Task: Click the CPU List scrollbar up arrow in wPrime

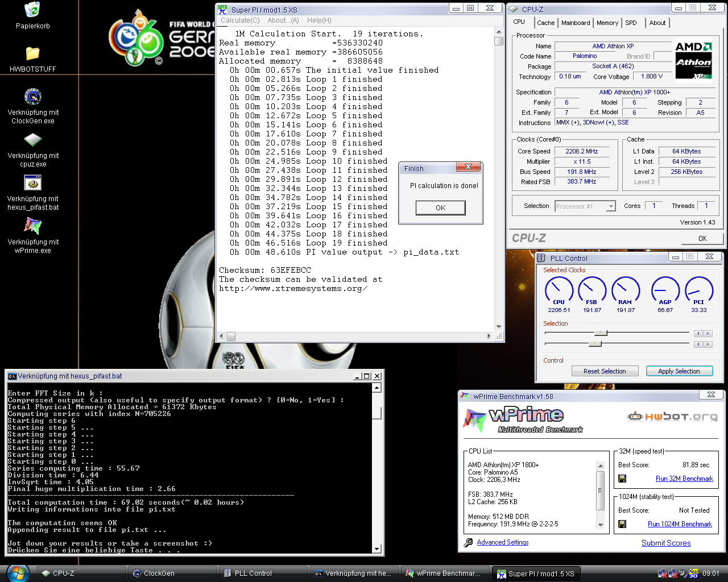Action: click(x=600, y=465)
